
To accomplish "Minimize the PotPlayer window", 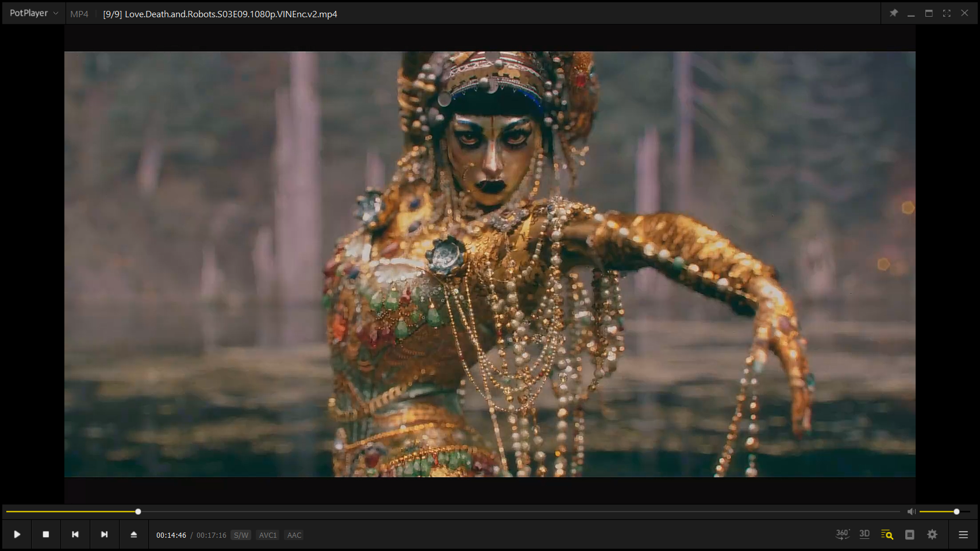I will coord(911,13).
